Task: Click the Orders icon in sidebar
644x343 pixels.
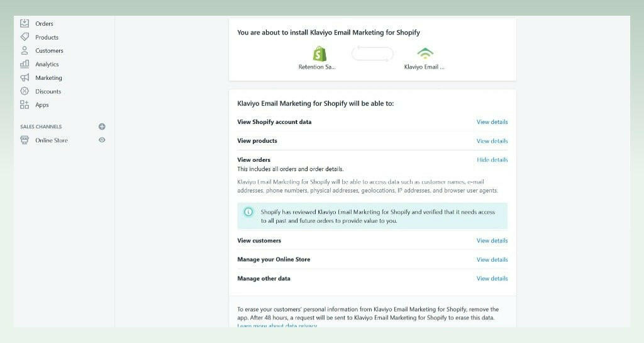Action: pos(25,23)
